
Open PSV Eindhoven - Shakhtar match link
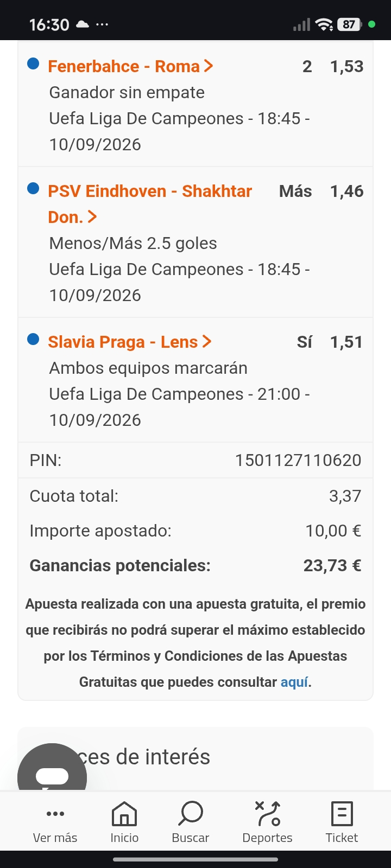[150, 204]
